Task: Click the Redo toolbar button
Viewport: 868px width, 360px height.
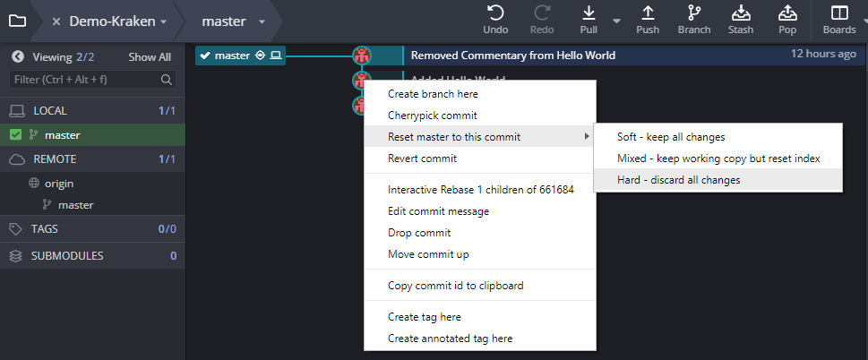Action: [542, 21]
